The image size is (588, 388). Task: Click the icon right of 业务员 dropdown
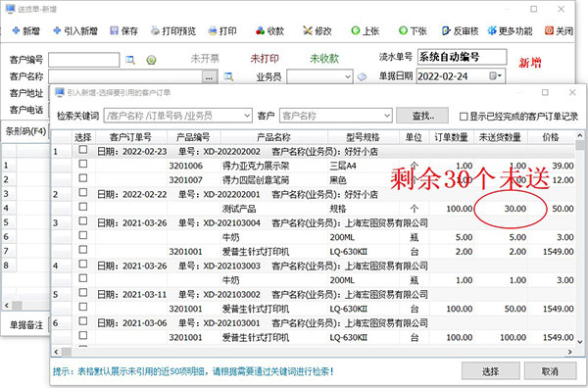[362, 76]
